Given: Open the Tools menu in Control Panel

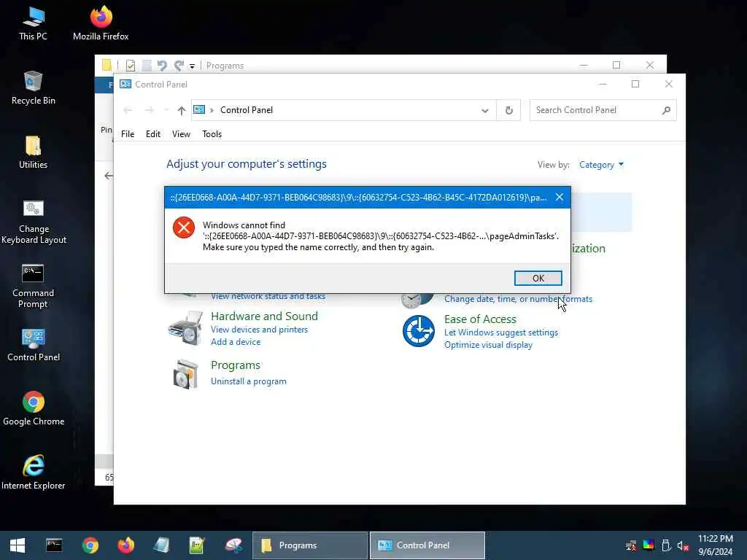Looking at the screenshot, I should [x=212, y=134].
